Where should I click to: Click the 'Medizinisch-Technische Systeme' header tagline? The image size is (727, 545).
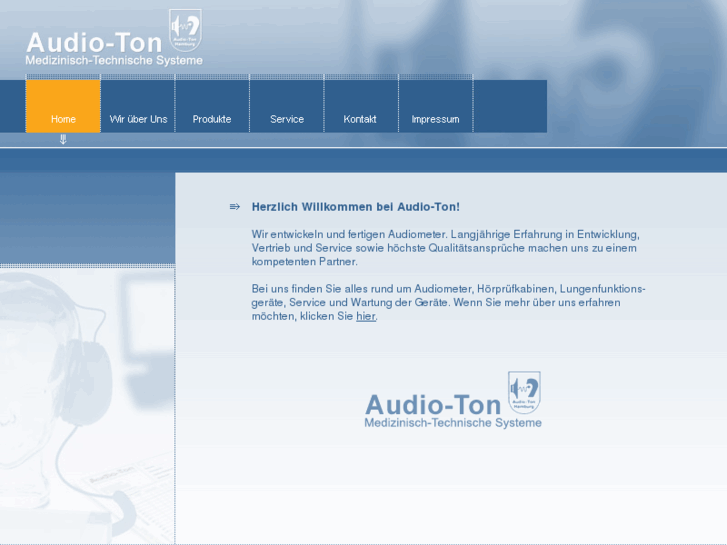coord(114,61)
